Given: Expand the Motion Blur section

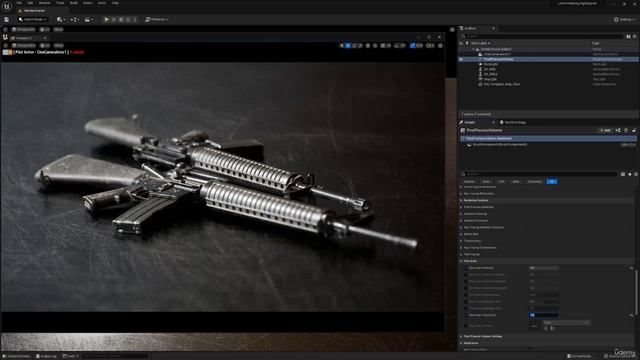Looking at the screenshot, I should (x=461, y=234).
